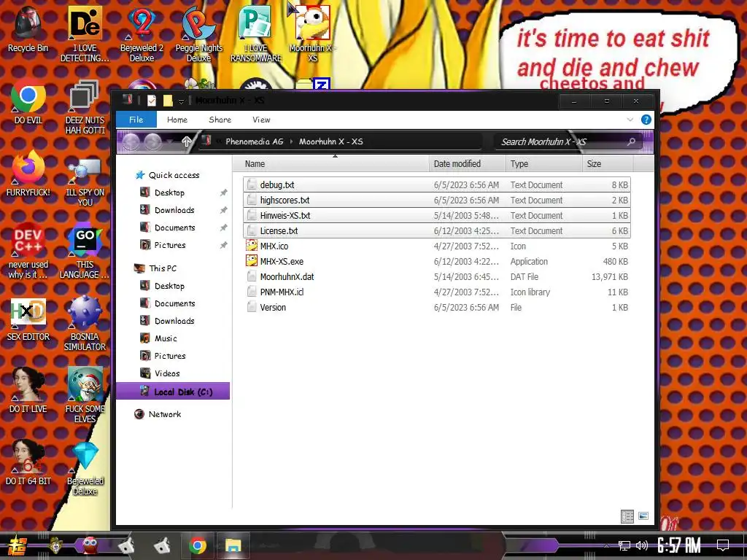The height and width of the screenshot is (560, 747).
Task: Open the Bejeweled Deluxe diamond shortcut
Action: point(85,469)
